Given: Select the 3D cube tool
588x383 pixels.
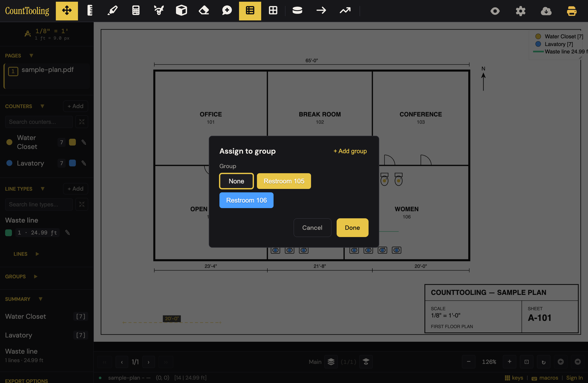Looking at the screenshot, I should click(x=181, y=11).
